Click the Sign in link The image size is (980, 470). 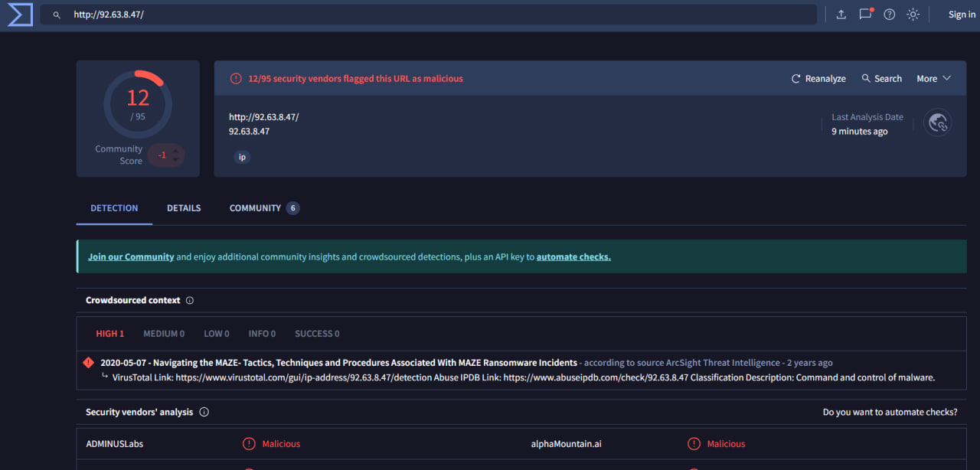point(962,15)
